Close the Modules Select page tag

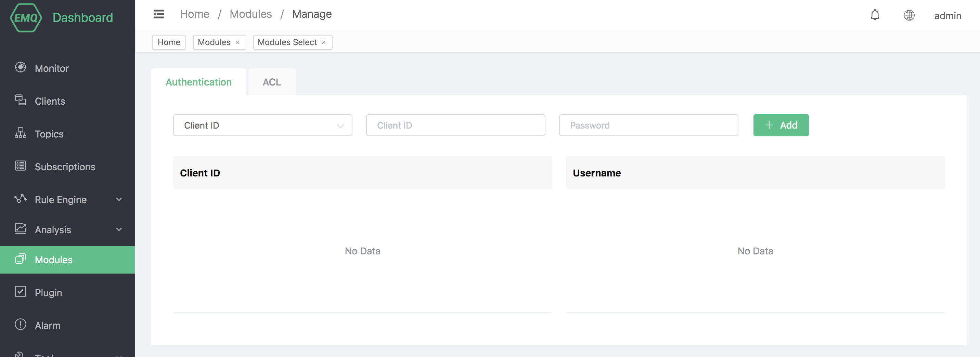click(x=324, y=42)
